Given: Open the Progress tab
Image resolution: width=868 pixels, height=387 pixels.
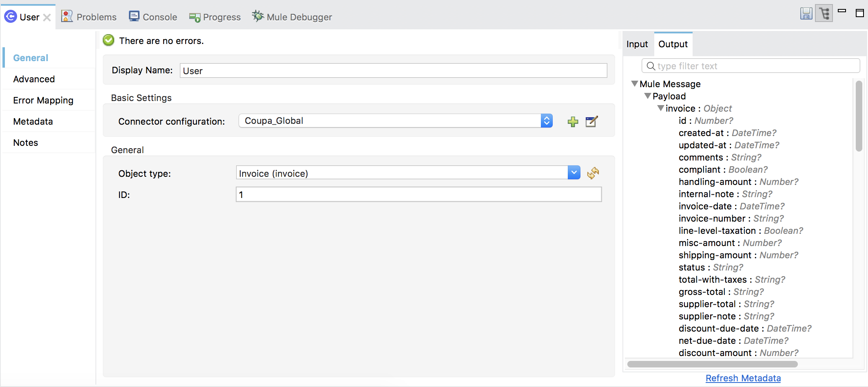Looking at the screenshot, I should [215, 17].
